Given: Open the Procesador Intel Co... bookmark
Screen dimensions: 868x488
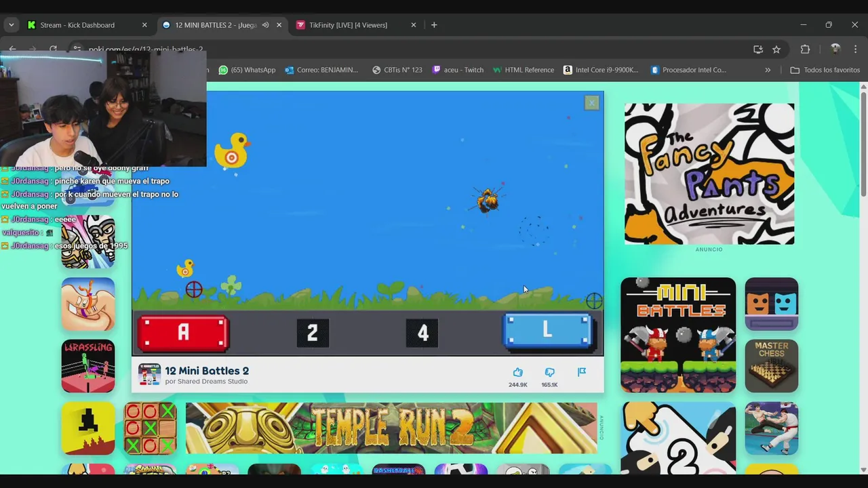Looking at the screenshot, I should (688, 70).
